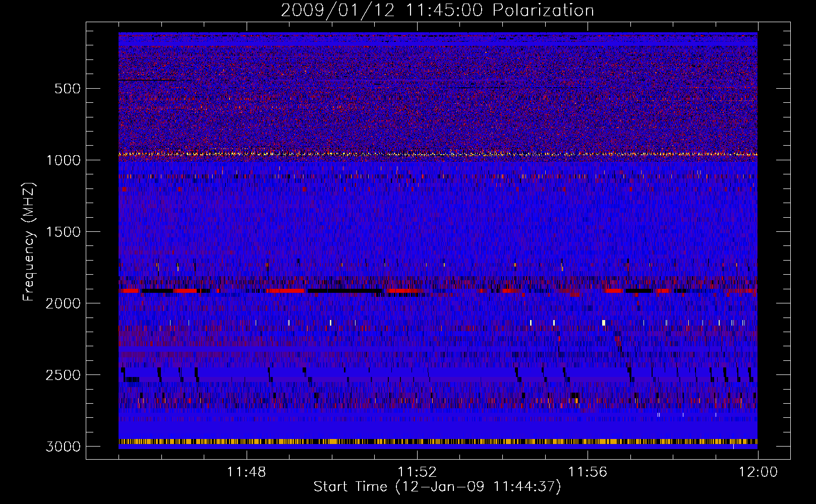The height and width of the screenshot is (504, 816).
Task: Click the plot title "2009/01/12 11:45:00 Polarization"
Action: (x=437, y=10)
